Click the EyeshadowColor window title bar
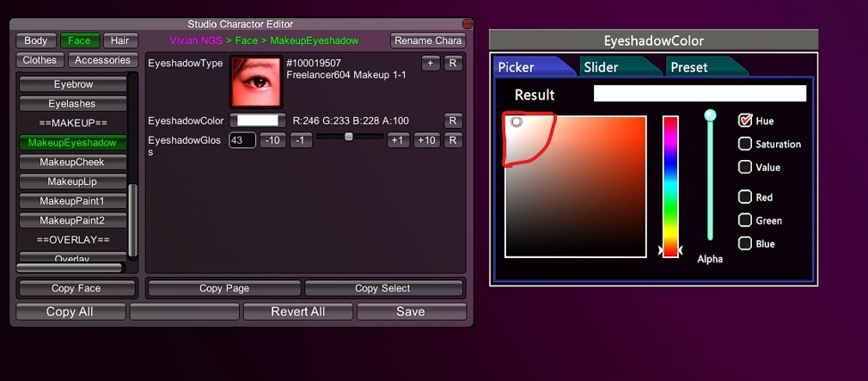The width and height of the screenshot is (868, 381). point(654,40)
